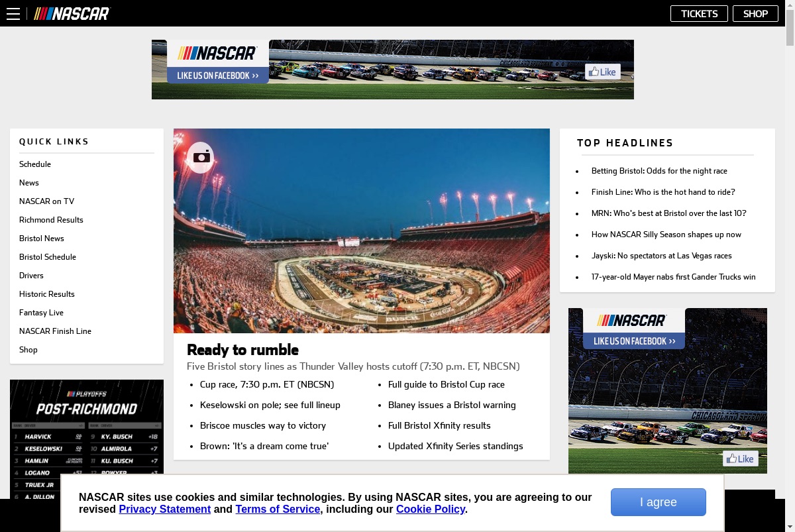Open Bristol News quick link
The height and width of the screenshot is (532, 795).
(42, 239)
